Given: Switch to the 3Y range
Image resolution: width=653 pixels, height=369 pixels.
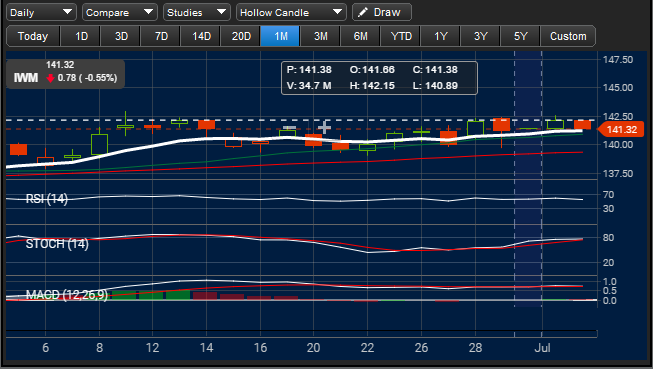Looking at the screenshot, I should point(481,36).
